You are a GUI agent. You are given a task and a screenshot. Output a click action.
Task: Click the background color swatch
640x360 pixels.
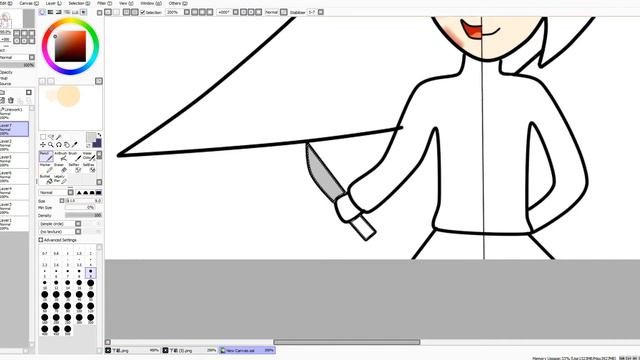98,143
